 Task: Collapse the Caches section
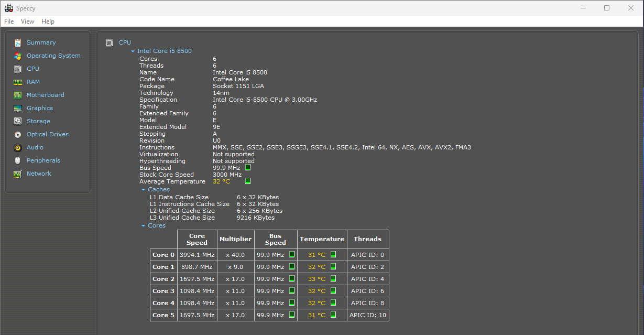144,190
